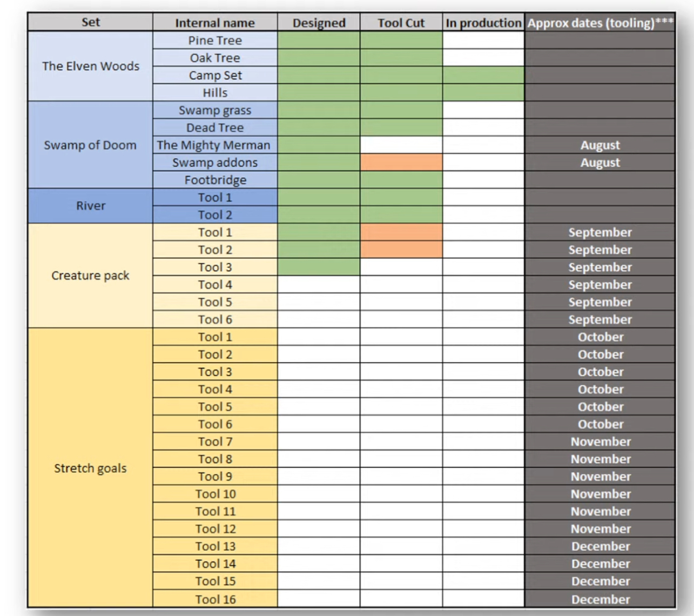The height and width of the screenshot is (616, 694).
Task: Click green In production cell for Camp Set
Action: tap(483, 75)
